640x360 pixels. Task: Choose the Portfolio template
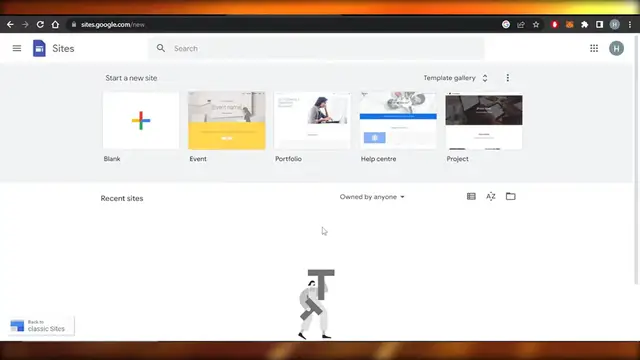click(x=312, y=120)
